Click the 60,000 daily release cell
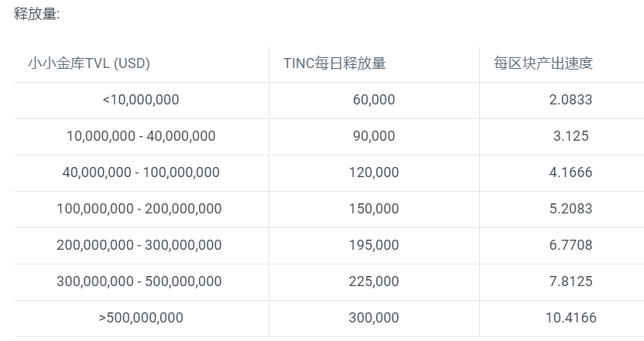Screen dimensions: 644x341 (374, 100)
